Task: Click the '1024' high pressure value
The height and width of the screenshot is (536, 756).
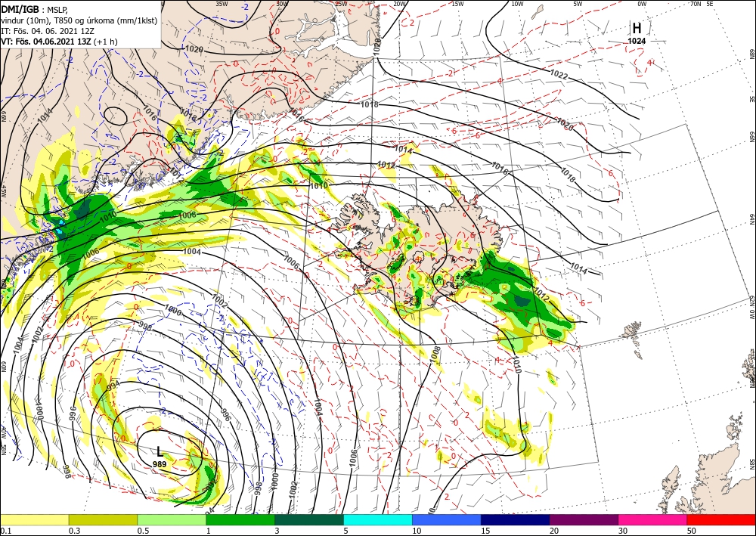Action: coord(637,42)
